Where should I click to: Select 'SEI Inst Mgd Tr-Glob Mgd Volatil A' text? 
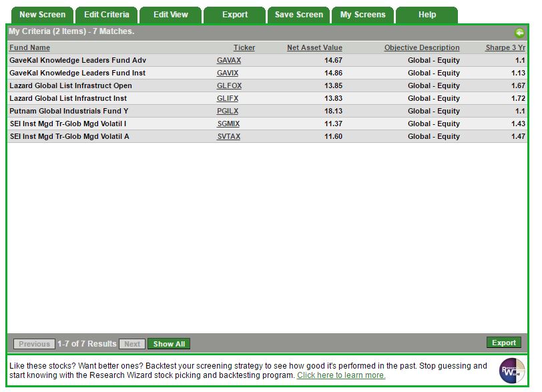coord(69,136)
